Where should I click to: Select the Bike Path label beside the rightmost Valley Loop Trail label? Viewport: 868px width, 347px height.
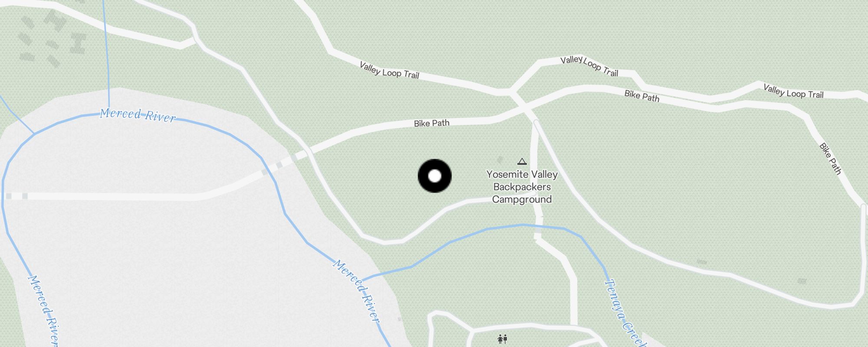tap(642, 96)
